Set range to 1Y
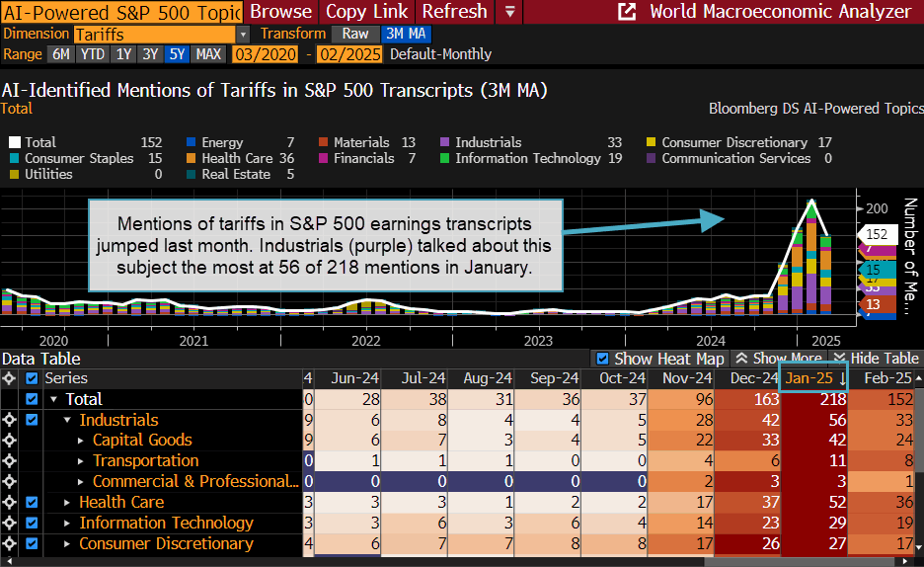Image resolution: width=924 pixels, height=567 pixels. pyautogui.click(x=123, y=54)
